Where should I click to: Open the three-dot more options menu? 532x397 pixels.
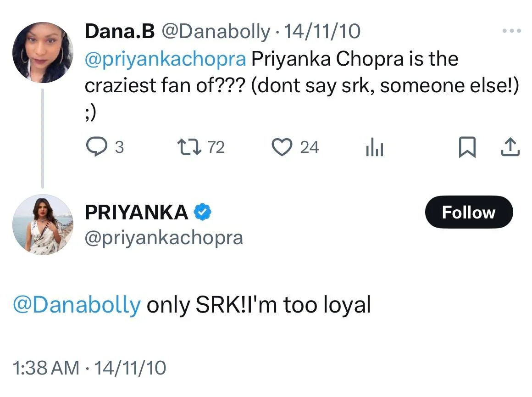[512, 31]
